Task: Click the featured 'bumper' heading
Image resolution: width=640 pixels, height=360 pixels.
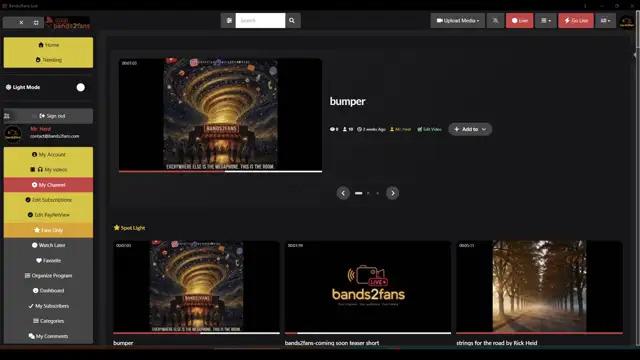Action: click(x=347, y=101)
